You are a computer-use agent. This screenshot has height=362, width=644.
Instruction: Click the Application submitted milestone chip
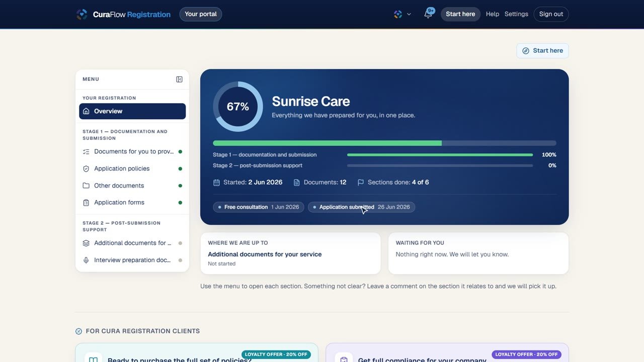pyautogui.click(x=361, y=207)
